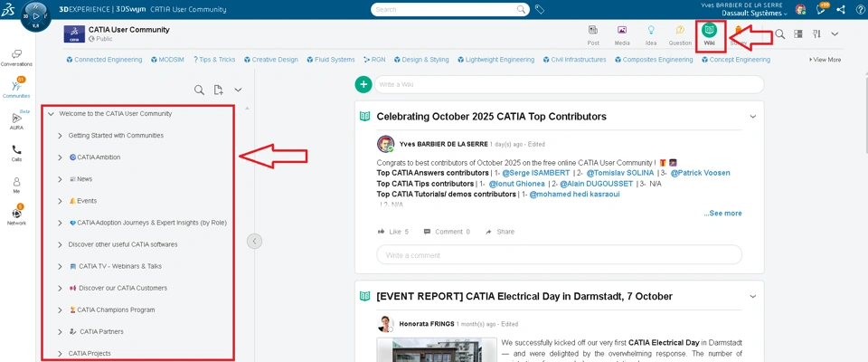The width and height of the screenshot is (868, 362).
Task: Expand Discover other useful CATIA softwares
Action: coord(60,244)
